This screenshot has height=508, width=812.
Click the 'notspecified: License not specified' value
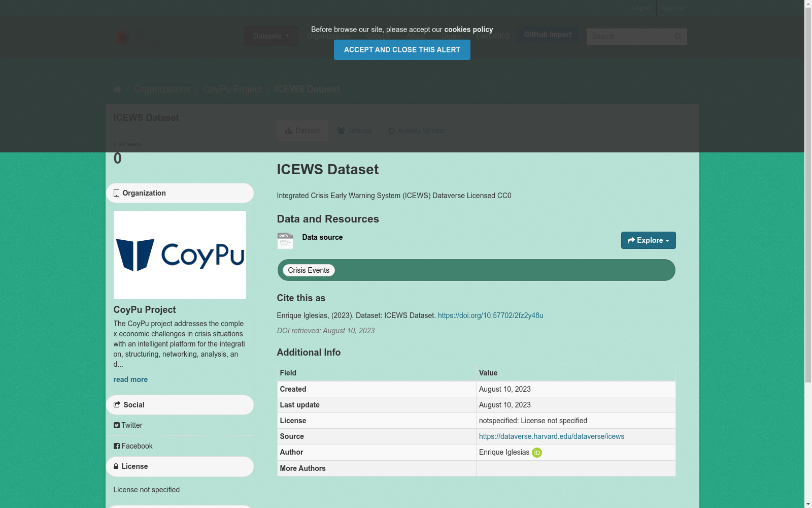(x=533, y=421)
